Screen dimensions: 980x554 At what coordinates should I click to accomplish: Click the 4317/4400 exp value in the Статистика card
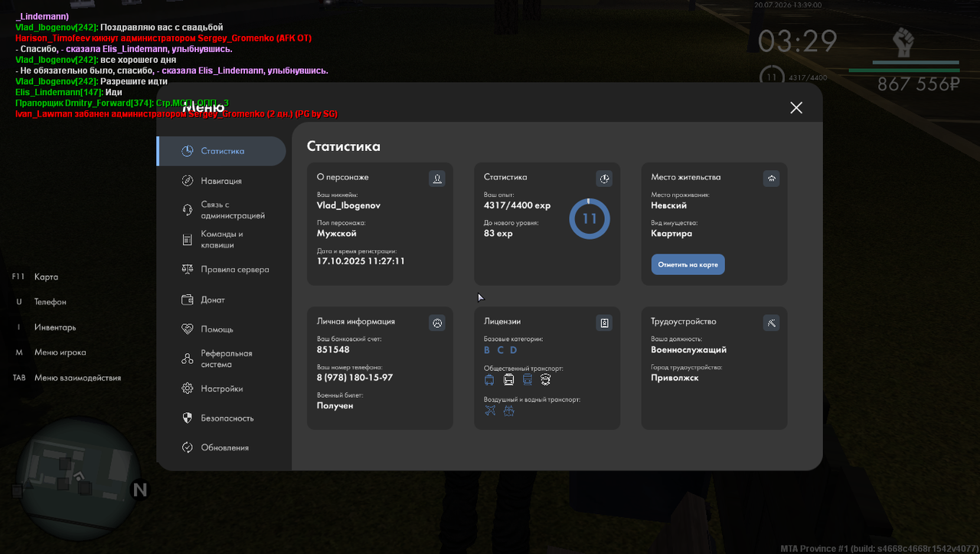[518, 205]
